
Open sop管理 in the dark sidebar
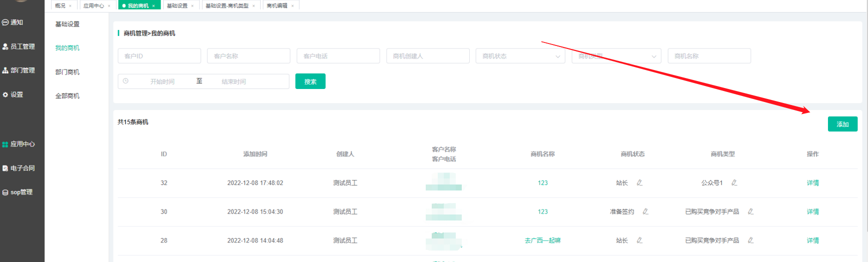point(18,192)
